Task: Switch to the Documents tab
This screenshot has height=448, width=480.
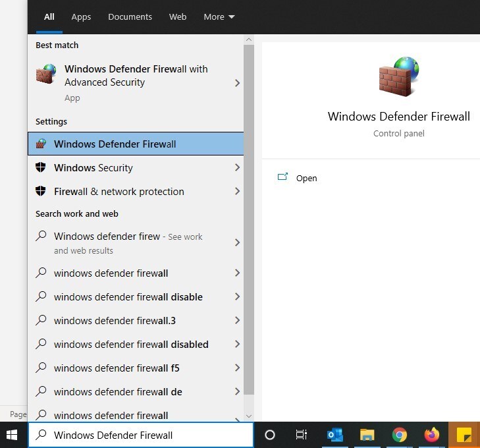Action: click(x=130, y=17)
